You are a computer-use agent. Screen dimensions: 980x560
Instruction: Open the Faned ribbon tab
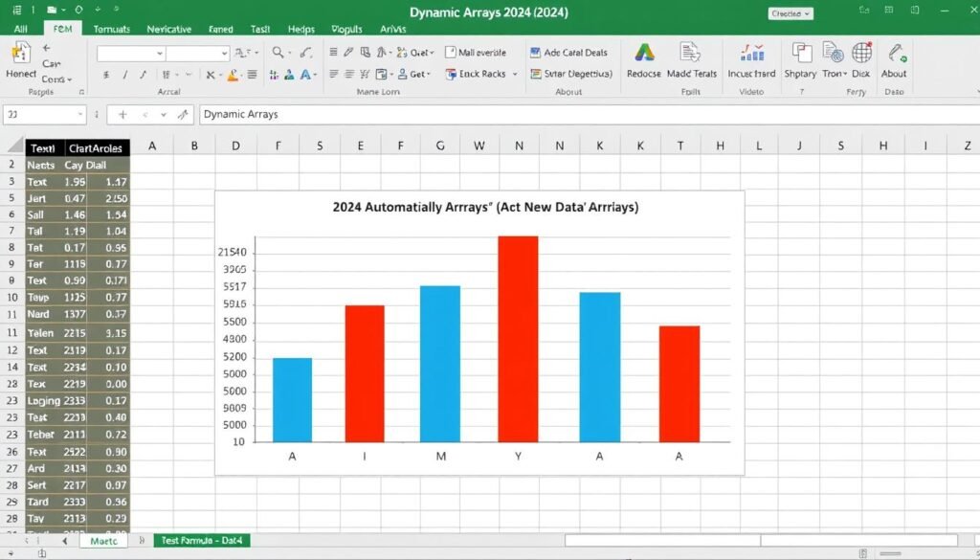(221, 29)
